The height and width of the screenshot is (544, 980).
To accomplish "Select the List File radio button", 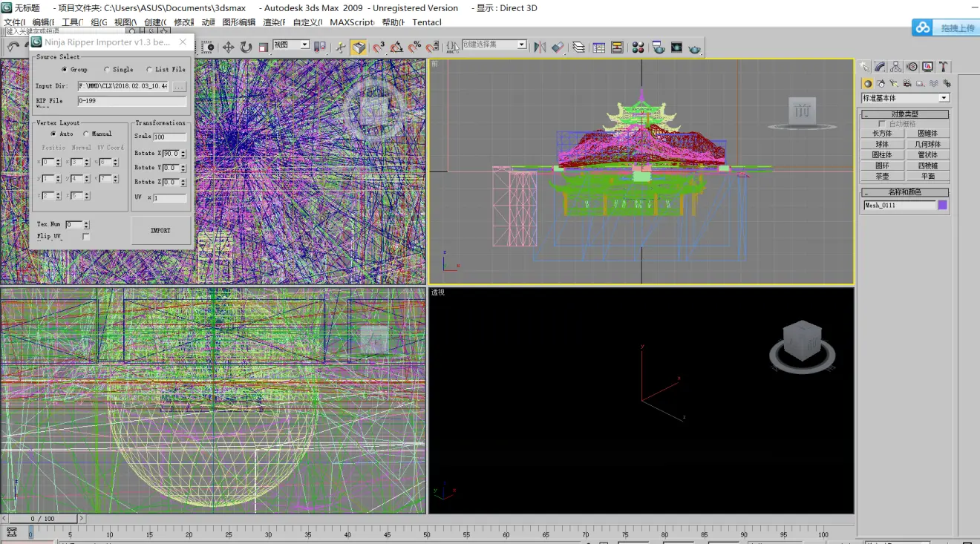I will click(149, 70).
